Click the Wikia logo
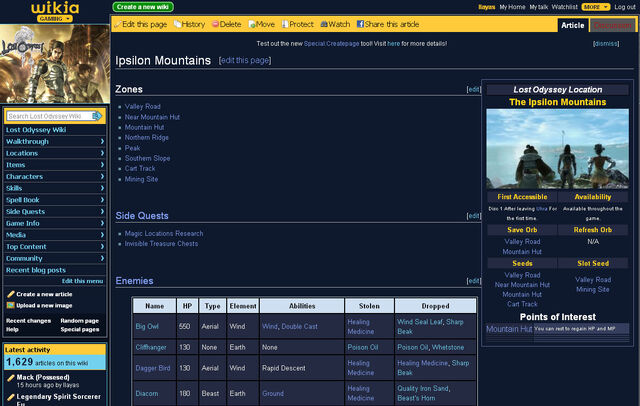The image size is (640, 406). point(55,8)
